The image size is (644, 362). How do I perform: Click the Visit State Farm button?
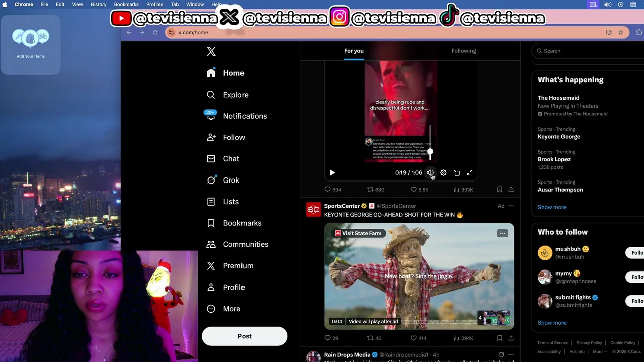pyautogui.click(x=358, y=233)
